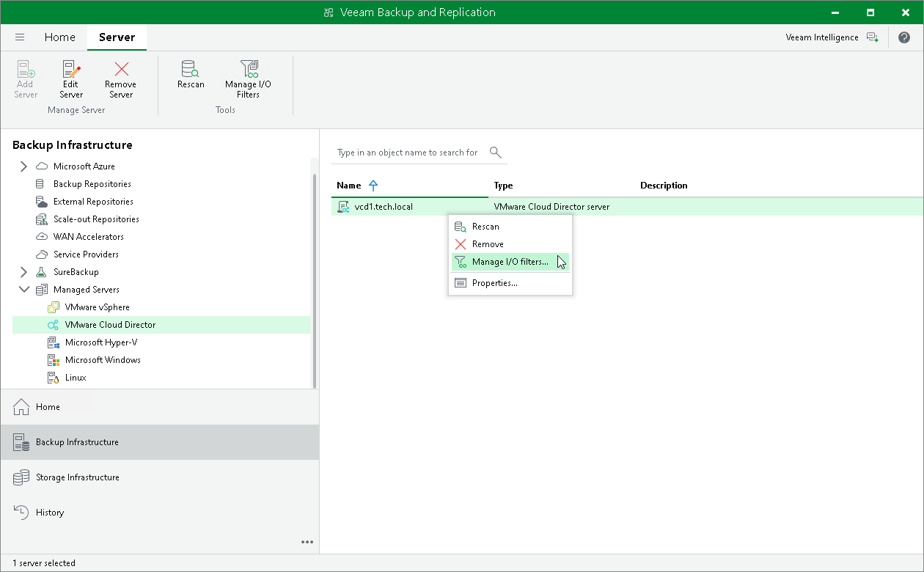Choose Properties from the context menu
Image resolution: width=924 pixels, height=572 pixels.
tap(510, 283)
